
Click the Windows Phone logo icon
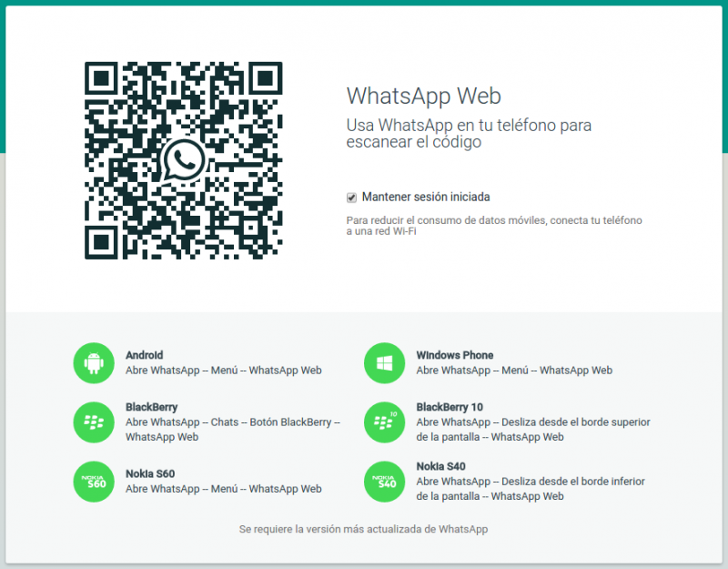[384, 362]
